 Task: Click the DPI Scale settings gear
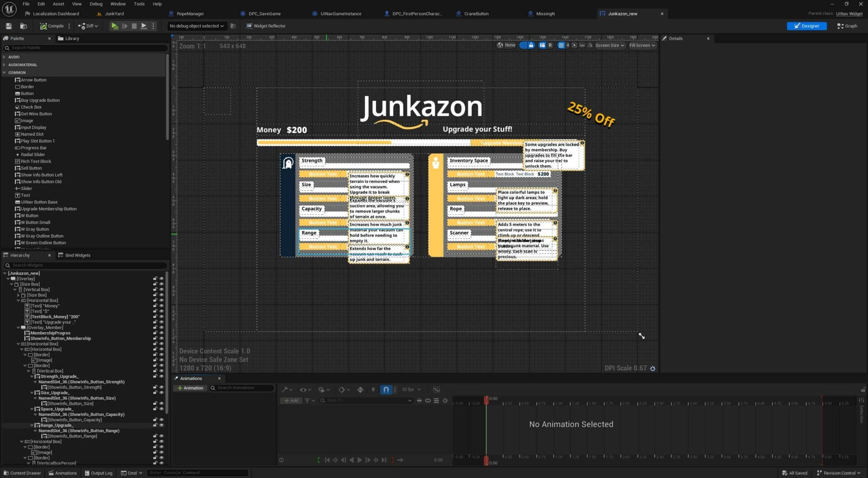click(x=652, y=369)
